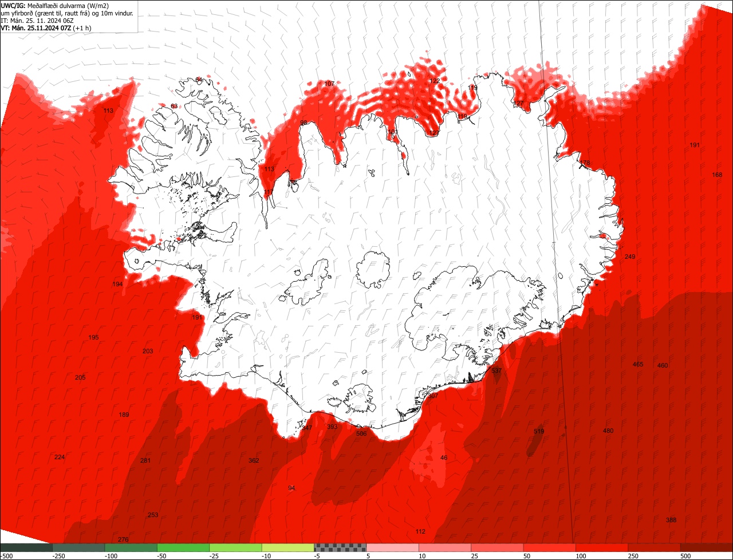This screenshot has height=560, width=733.
Task: Select the 25 to 50 legend swatch
Action: tap(497, 547)
